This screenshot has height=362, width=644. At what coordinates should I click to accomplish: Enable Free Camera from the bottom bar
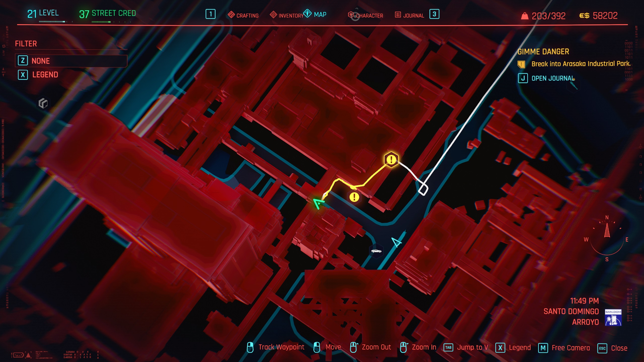[x=571, y=348]
